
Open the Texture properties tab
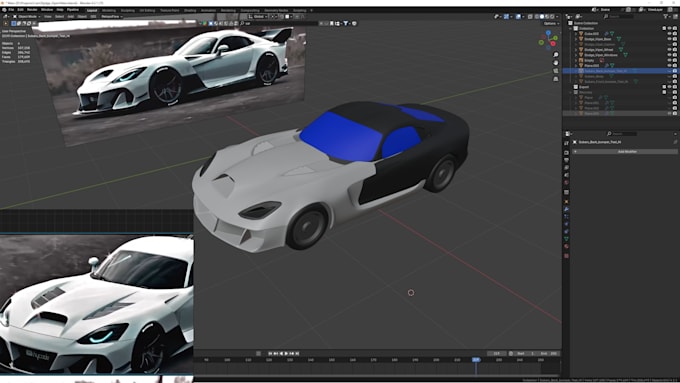566,255
